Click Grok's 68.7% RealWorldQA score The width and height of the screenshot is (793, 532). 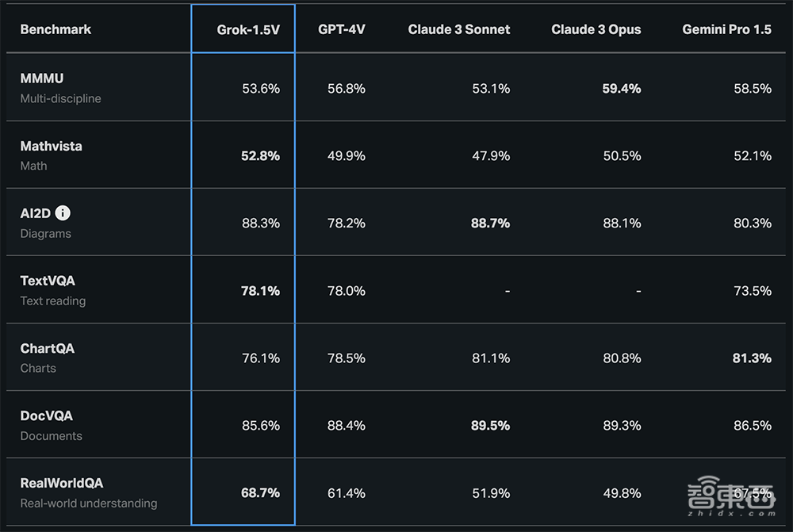(260, 493)
